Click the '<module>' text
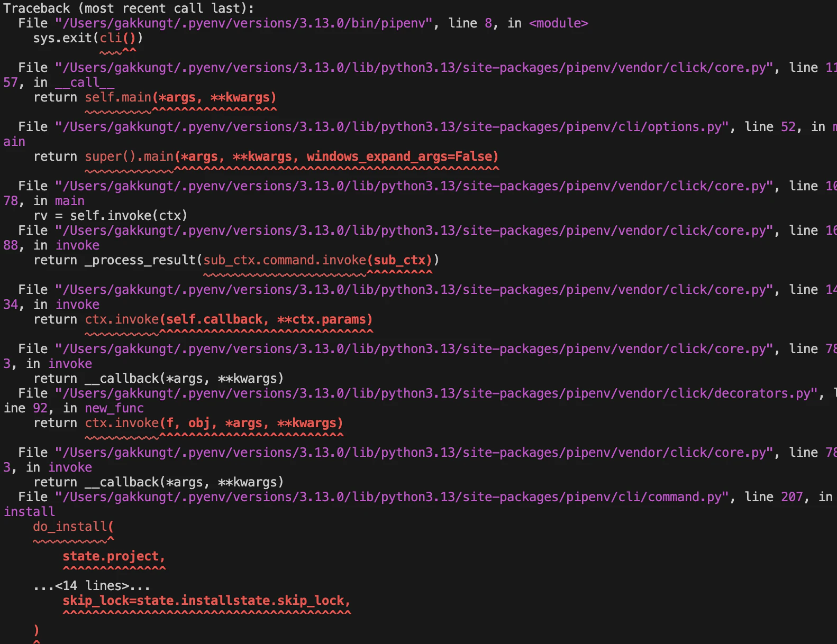 tap(559, 23)
